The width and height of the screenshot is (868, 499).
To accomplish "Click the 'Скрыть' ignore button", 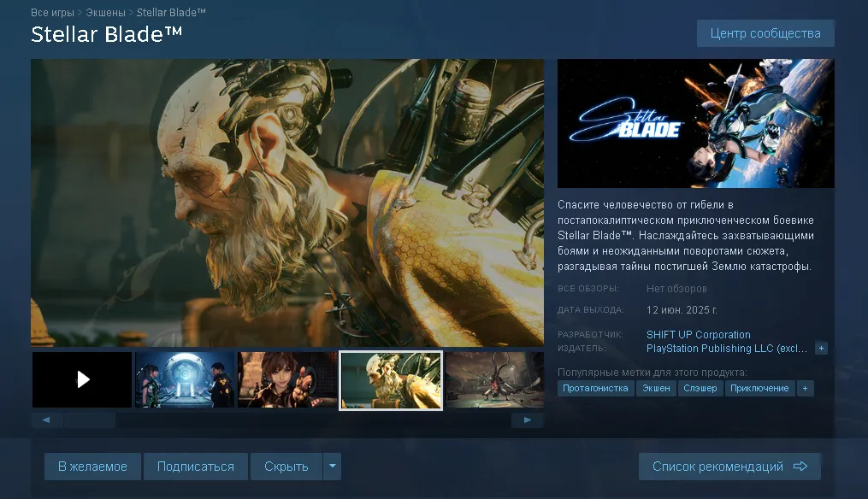I will click(x=286, y=467).
